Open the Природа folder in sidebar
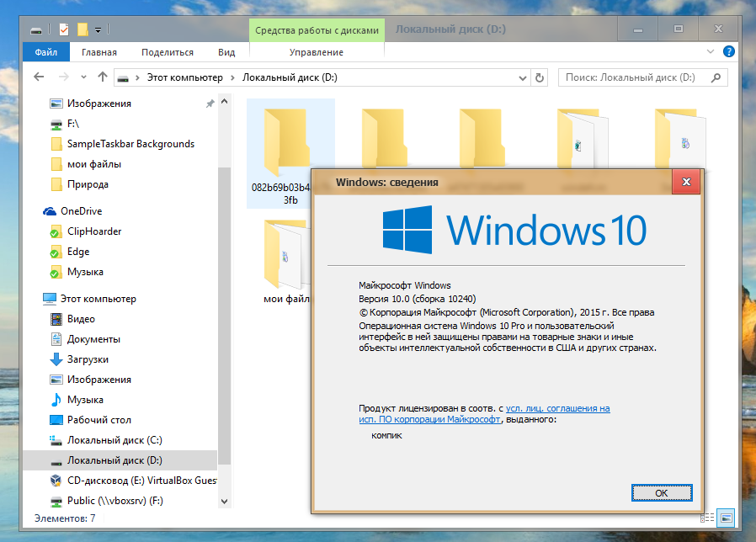This screenshot has width=756, height=542. pos(88,184)
